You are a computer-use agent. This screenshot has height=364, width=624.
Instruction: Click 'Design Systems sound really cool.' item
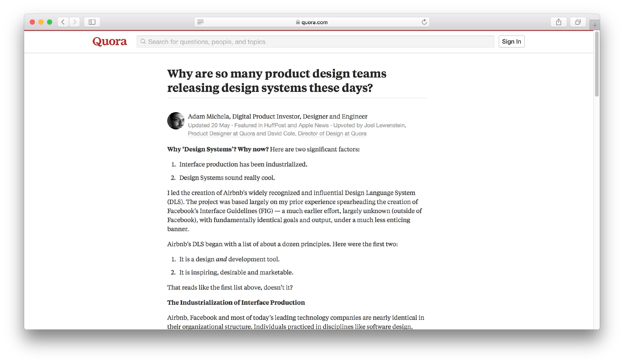[227, 177]
